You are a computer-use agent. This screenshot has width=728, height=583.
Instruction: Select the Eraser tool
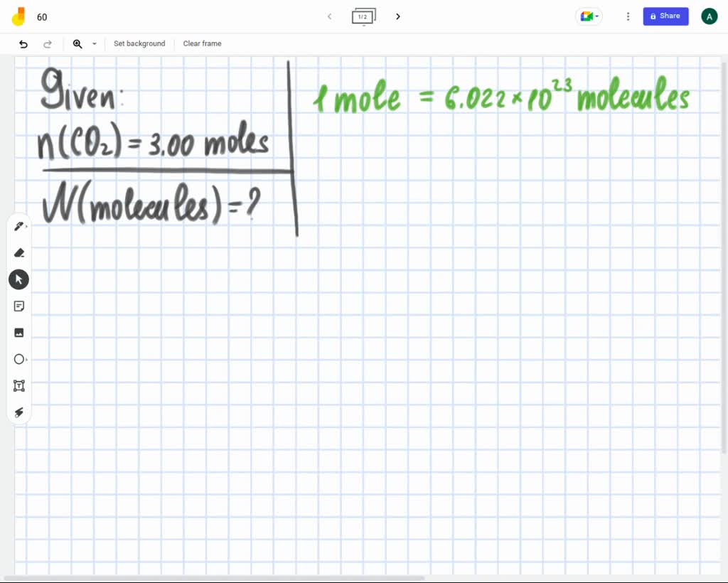pyautogui.click(x=19, y=252)
